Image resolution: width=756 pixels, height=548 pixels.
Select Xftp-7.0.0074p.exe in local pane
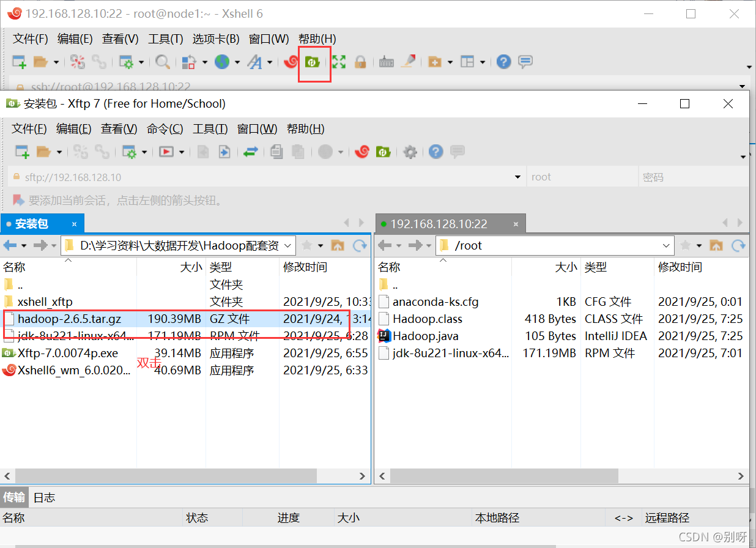[x=67, y=353]
